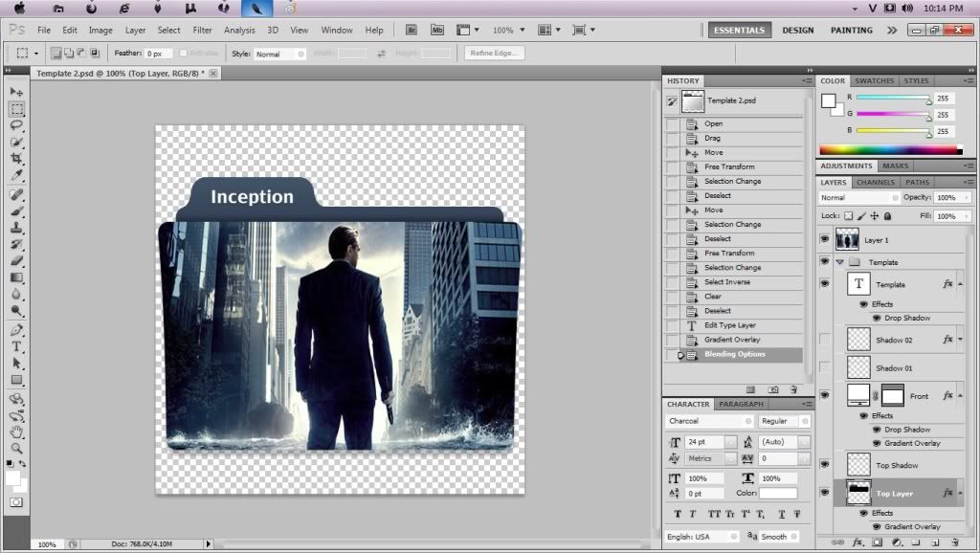Screen dimensions: 980x553
Task: Close the Template 2.psd document tab
Action: coord(213,73)
